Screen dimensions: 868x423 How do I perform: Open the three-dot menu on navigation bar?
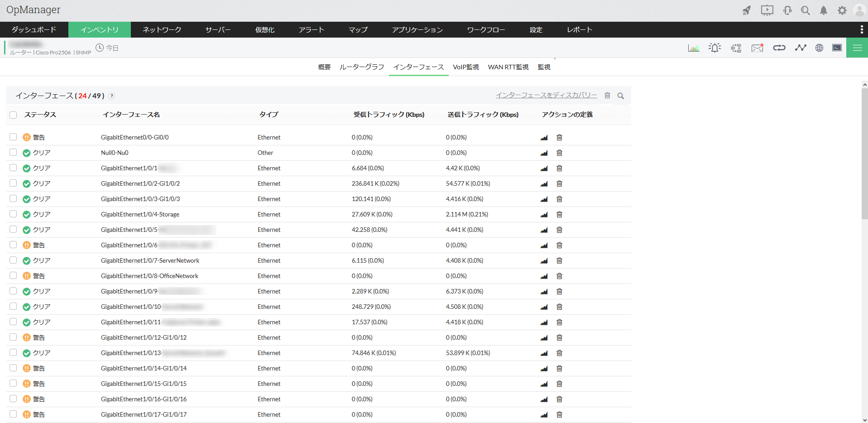(861, 29)
